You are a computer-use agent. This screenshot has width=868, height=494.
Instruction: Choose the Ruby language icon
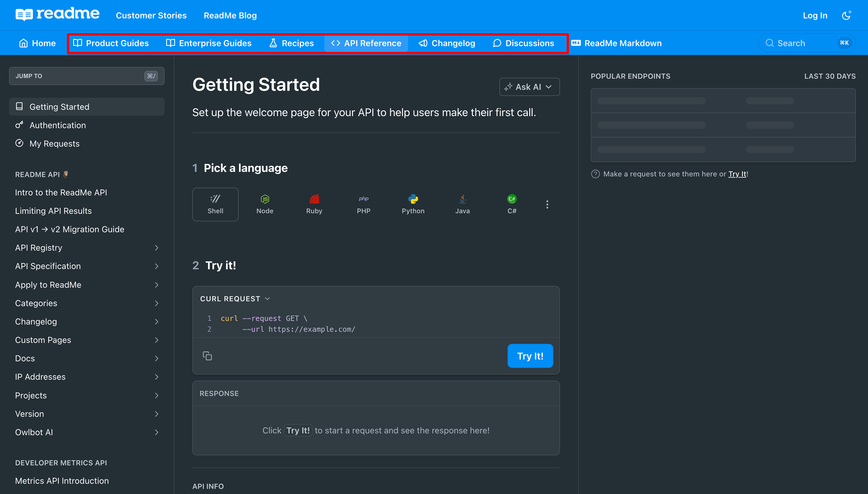tap(314, 204)
